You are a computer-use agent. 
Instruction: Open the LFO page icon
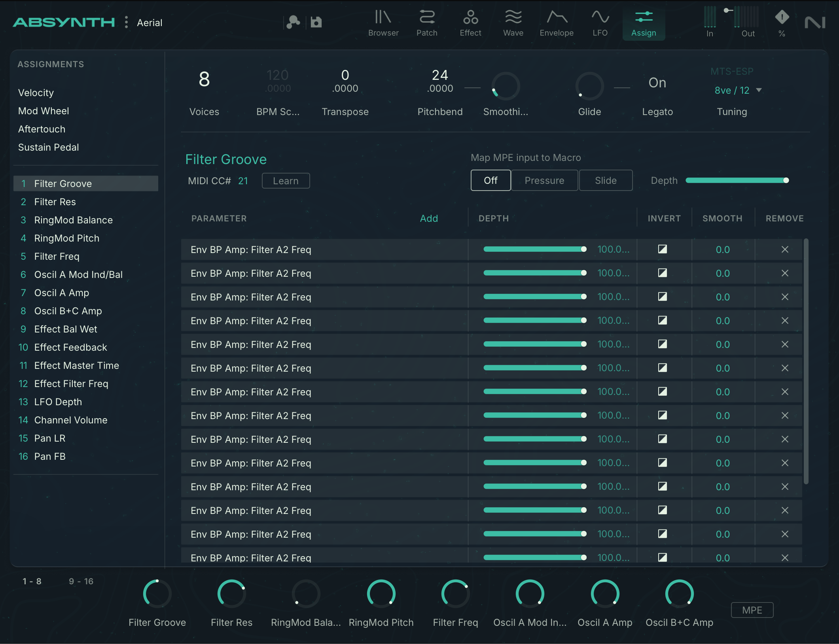point(600,18)
